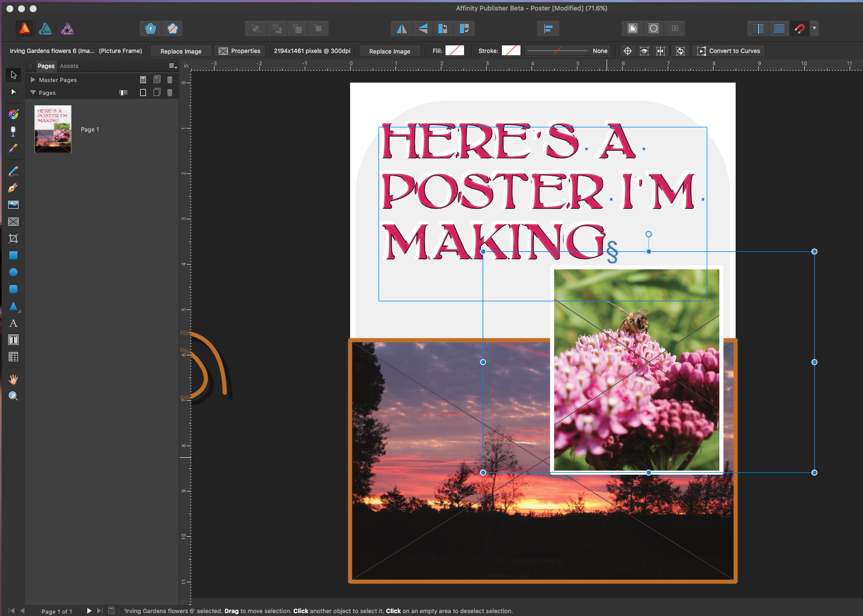Click the Flip Vertical toolbar icon
This screenshot has height=616, width=863.
coord(423,29)
